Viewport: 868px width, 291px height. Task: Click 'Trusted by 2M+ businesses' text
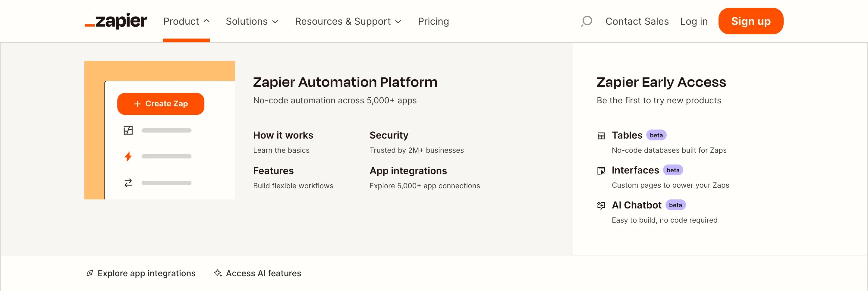pos(417,150)
